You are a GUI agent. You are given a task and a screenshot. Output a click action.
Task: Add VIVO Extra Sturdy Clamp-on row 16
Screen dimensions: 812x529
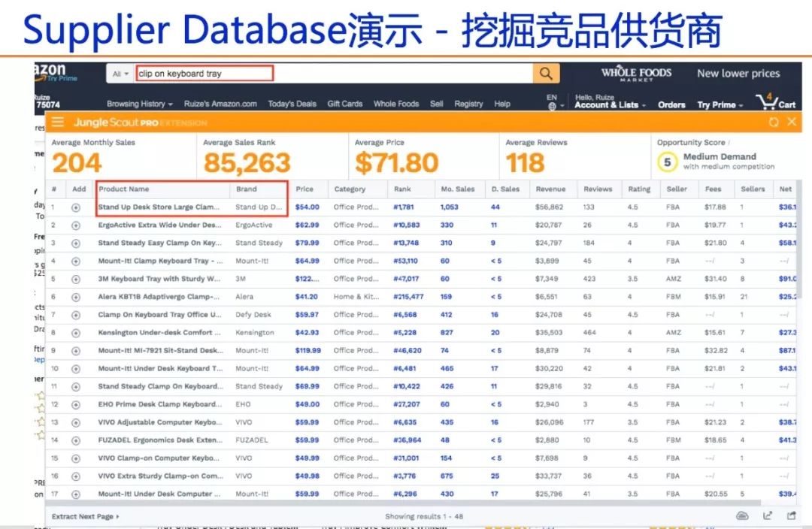76,476
